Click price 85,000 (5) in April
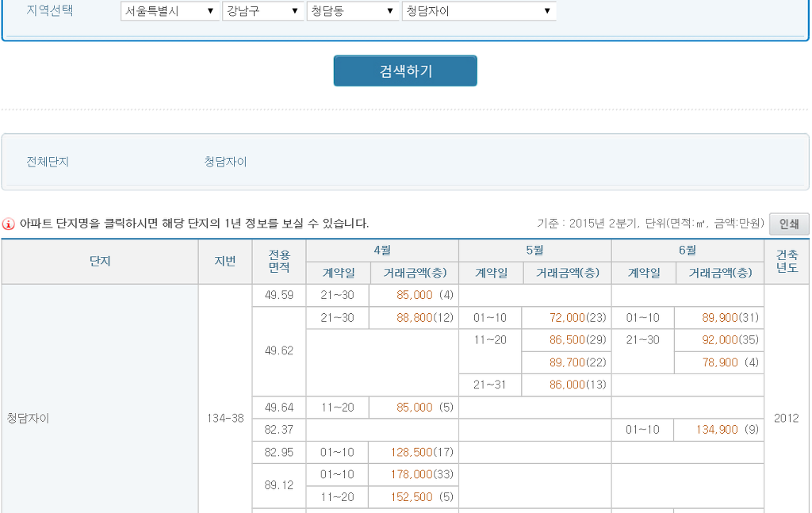Viewport: 812px width, 513px height. tap(425, 408)
